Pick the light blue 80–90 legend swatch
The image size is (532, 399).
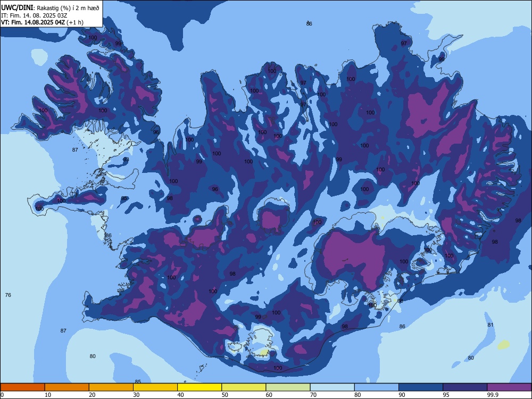[377, 387]
